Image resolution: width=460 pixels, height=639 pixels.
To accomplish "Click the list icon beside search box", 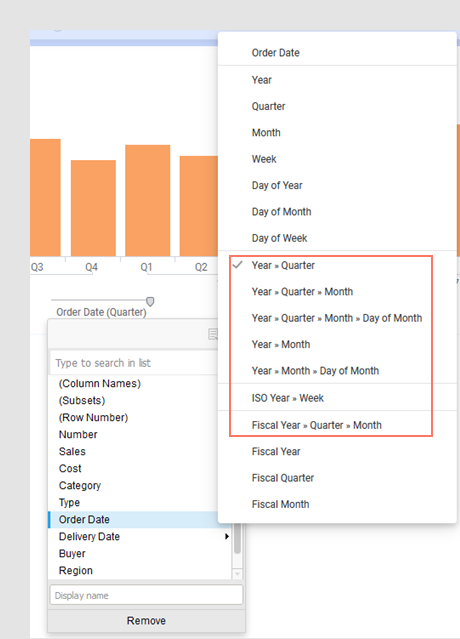I will coord(213,334).
